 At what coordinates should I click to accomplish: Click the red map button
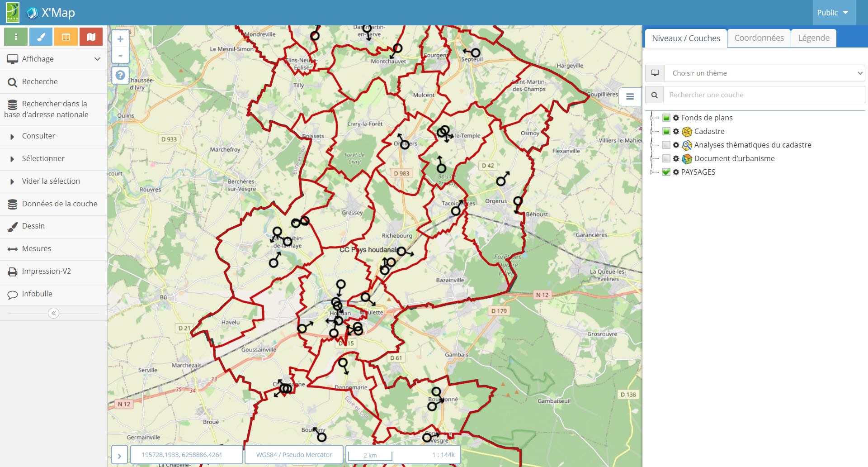tap(91, 37)
